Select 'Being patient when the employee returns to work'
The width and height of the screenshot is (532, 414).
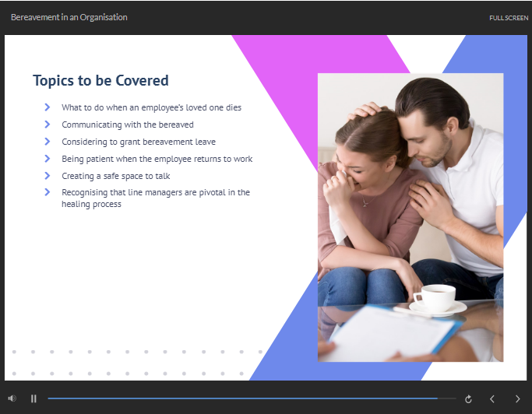157,159
